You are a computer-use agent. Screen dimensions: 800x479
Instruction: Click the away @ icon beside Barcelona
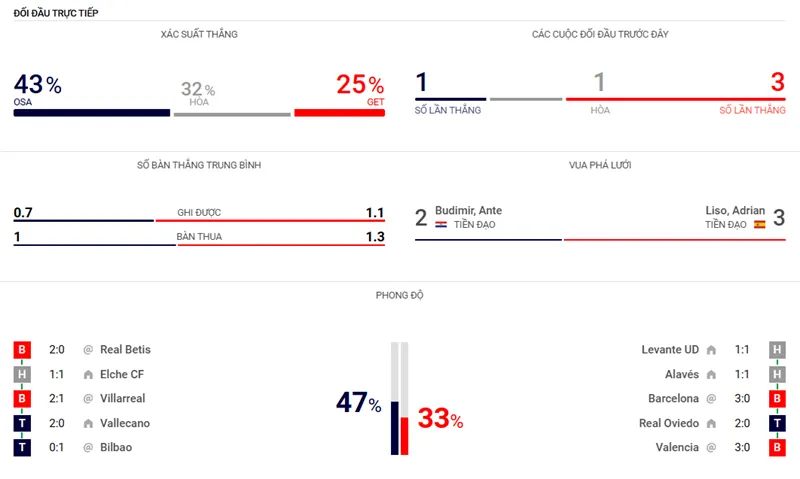coord(711,399)
